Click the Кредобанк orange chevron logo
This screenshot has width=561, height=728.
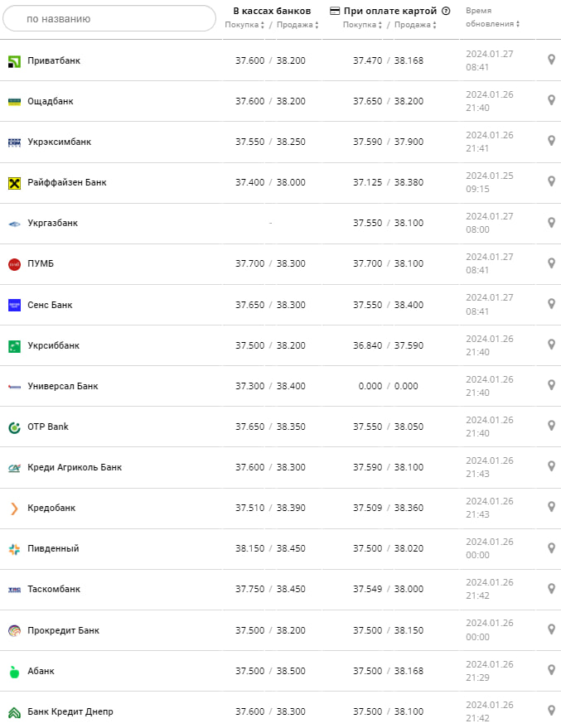[14, 509]
